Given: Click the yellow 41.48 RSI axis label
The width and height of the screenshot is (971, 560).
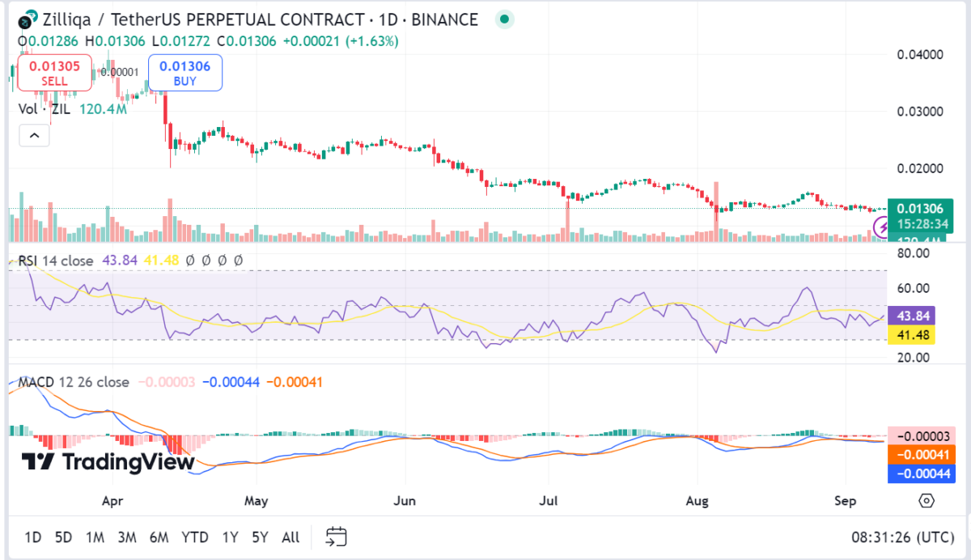Looking at the screenshot, I should click(911, 335).
